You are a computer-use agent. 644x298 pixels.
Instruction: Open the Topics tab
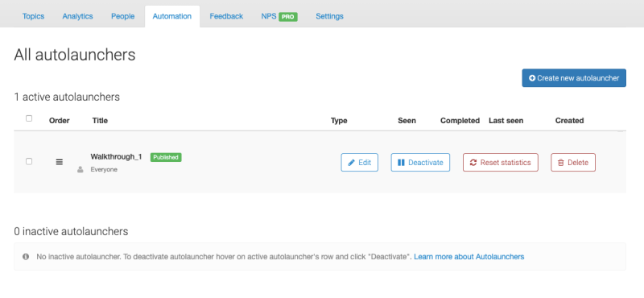(33, 16)
